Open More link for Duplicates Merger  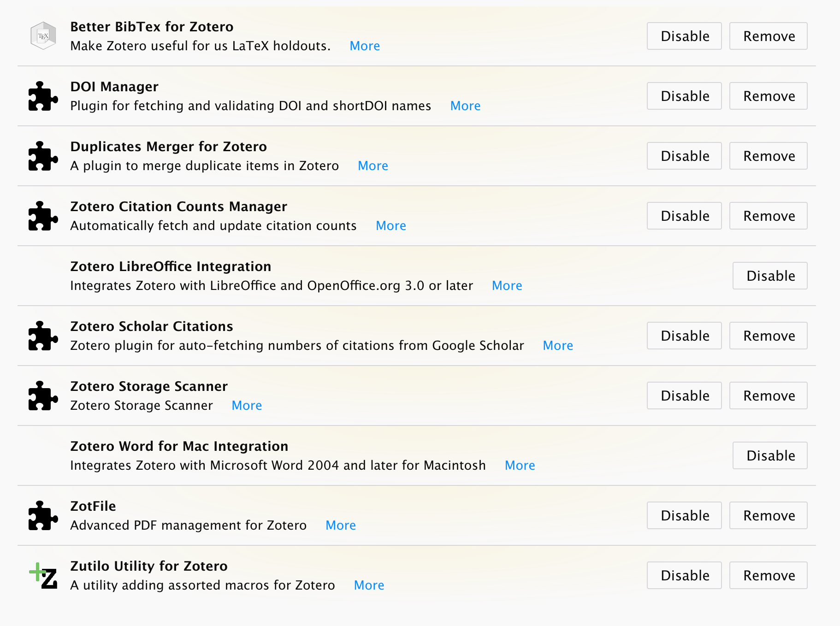[373, 165]
